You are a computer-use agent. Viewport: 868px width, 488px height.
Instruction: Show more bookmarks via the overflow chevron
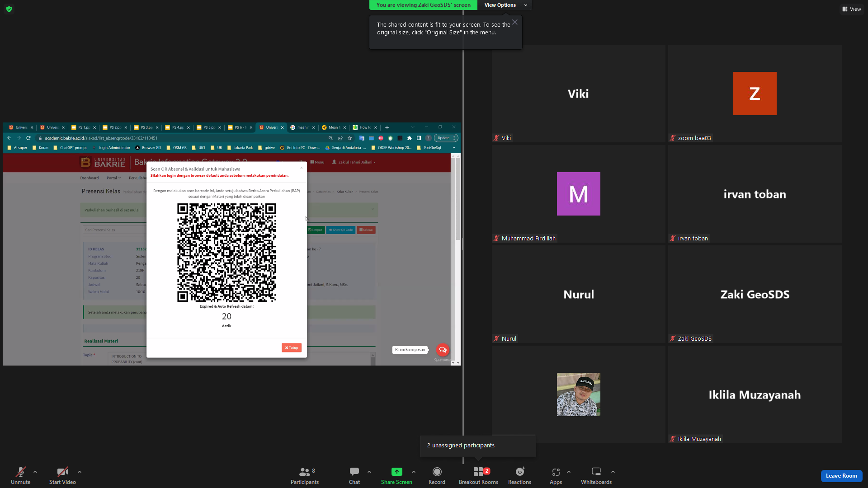(453, 148)
